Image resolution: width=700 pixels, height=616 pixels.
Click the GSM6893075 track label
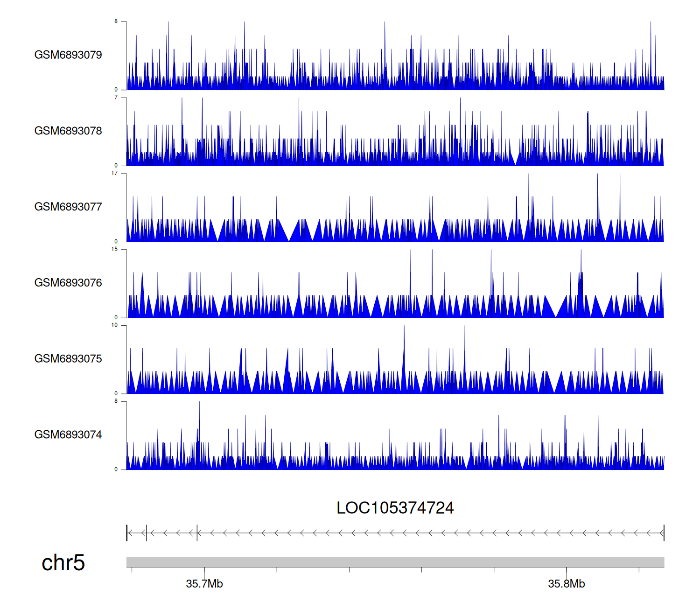click(x=68, y=359)
